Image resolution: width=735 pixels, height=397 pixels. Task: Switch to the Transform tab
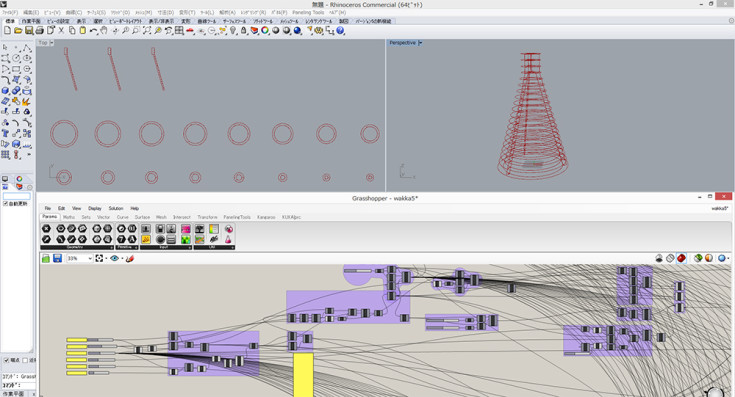tap(208, 217)
